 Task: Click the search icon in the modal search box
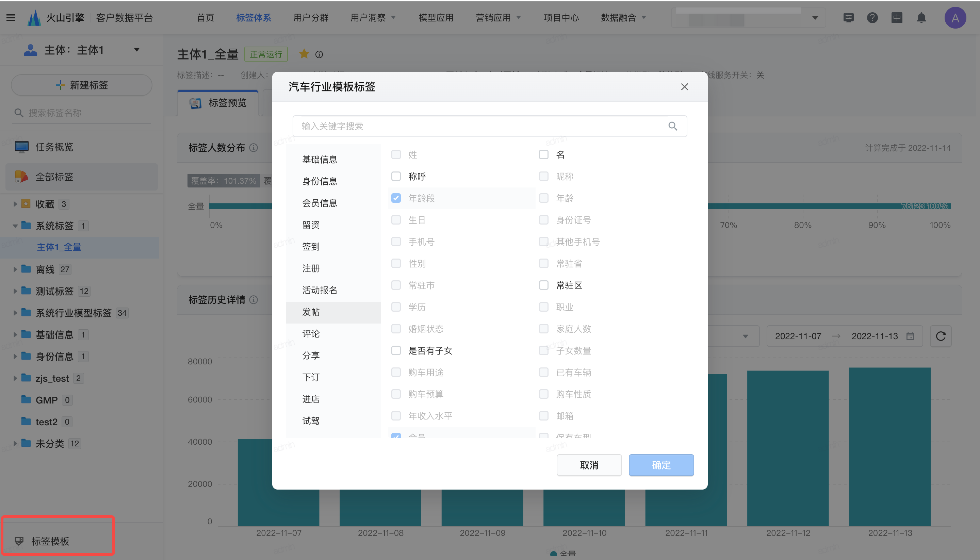673,126
